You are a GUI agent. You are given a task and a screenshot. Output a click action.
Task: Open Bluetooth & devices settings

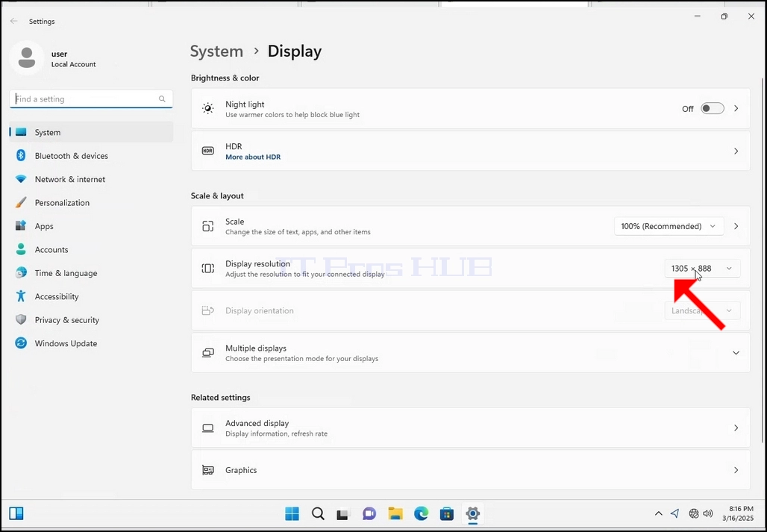pyautogui.click(x=91, y=156)
